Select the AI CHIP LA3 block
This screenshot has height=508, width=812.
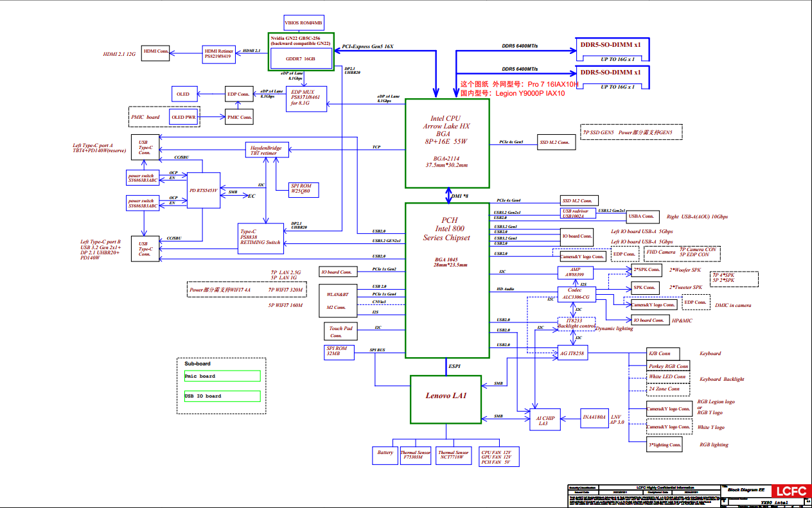click(543, 421)
